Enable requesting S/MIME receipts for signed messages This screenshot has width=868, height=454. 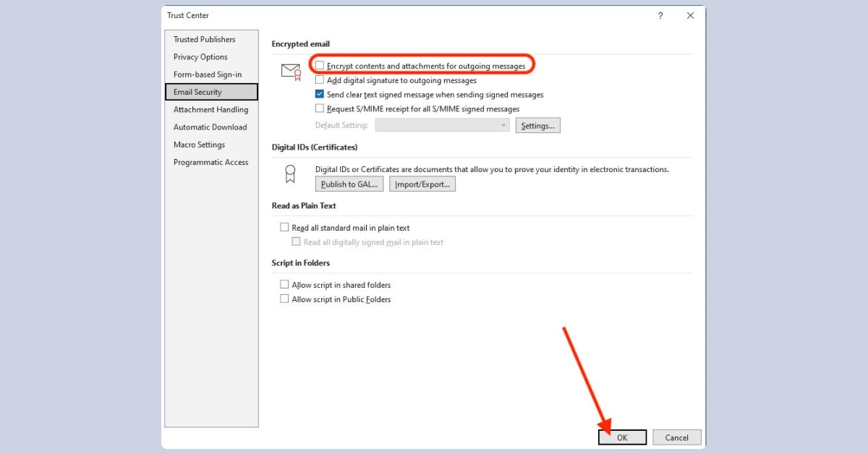point(319,108)
